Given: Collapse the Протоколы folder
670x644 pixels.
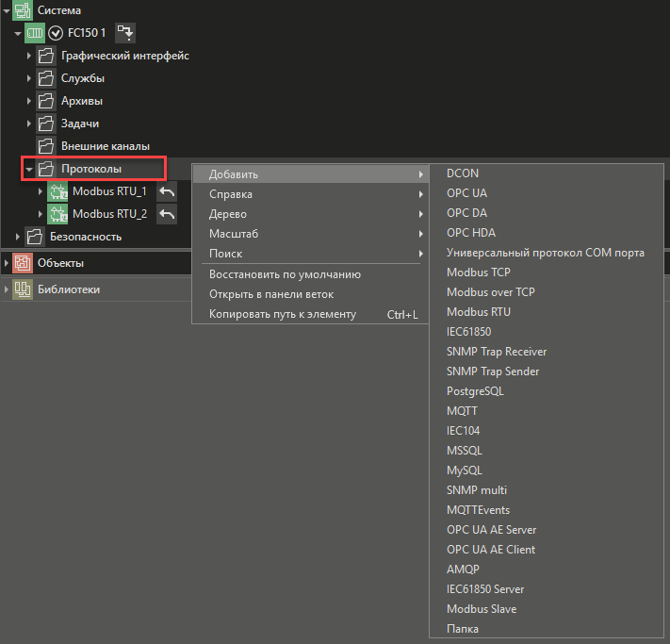Looking at the screenshot, I should (28, 170).
